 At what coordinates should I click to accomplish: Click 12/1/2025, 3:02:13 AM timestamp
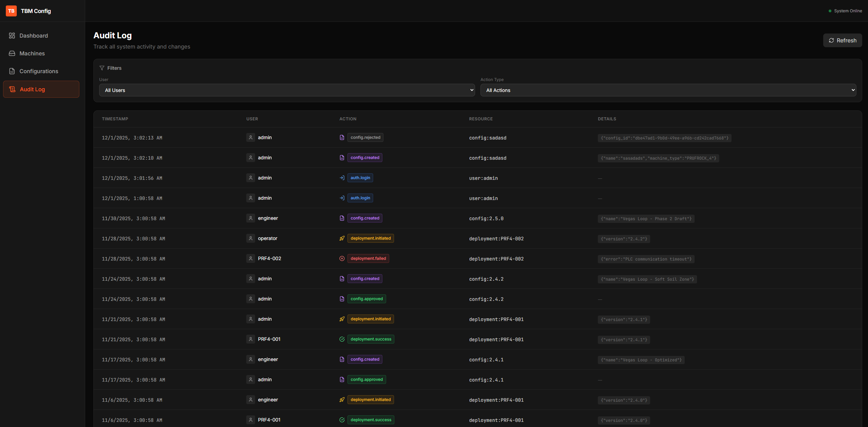coord(132,138)
